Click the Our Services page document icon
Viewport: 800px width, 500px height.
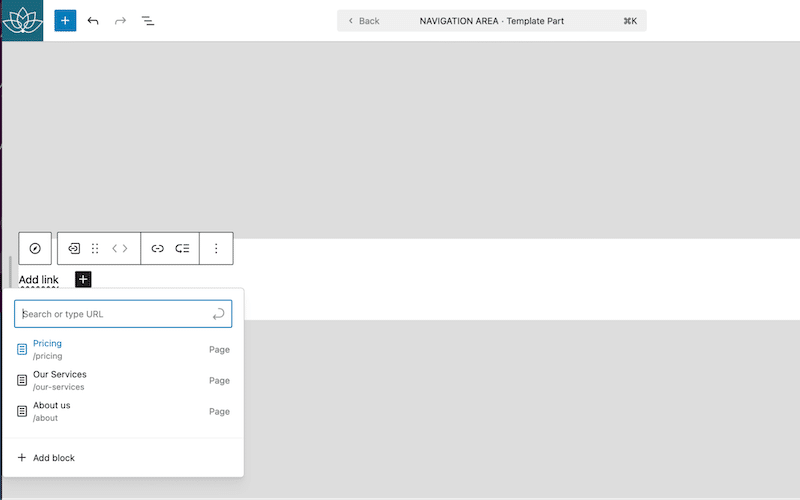pyautogui.click(x=22, y=381)
